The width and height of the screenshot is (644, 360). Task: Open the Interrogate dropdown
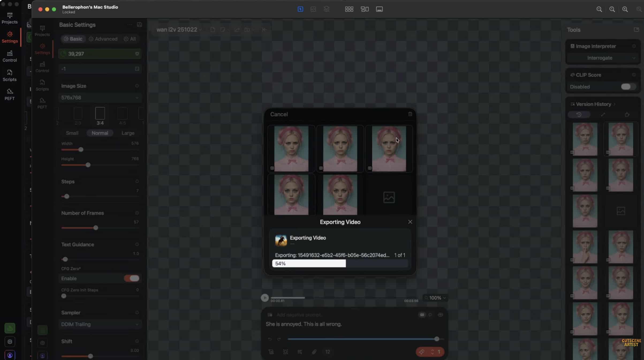pos(602,58)
